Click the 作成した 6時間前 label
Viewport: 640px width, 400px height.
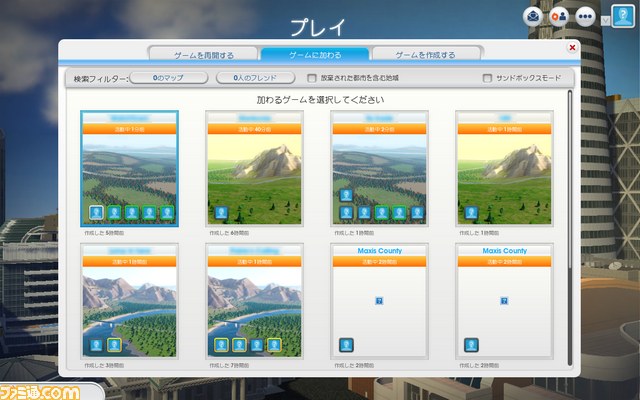[229, 233]
